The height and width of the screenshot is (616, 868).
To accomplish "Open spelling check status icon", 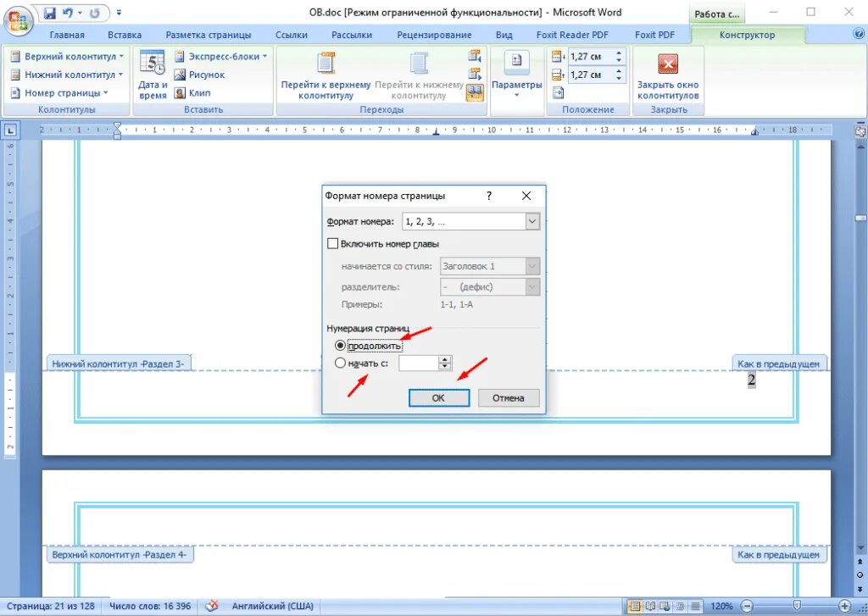I will [x=211, y=606].
